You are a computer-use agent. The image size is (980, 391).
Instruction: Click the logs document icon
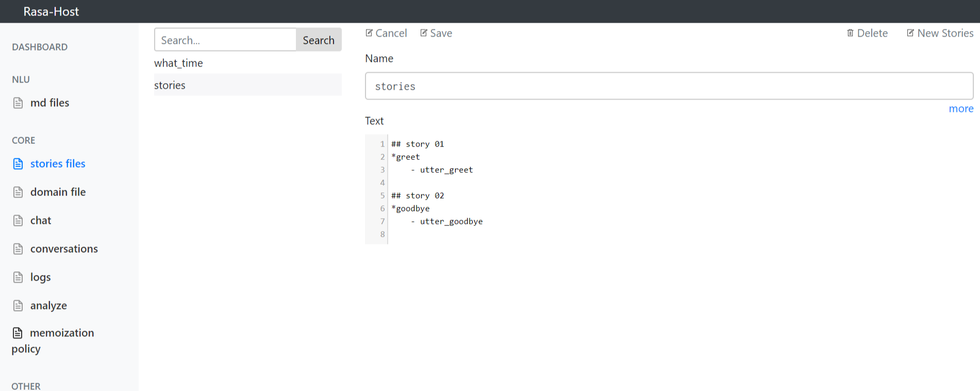[x=18, y=278]
